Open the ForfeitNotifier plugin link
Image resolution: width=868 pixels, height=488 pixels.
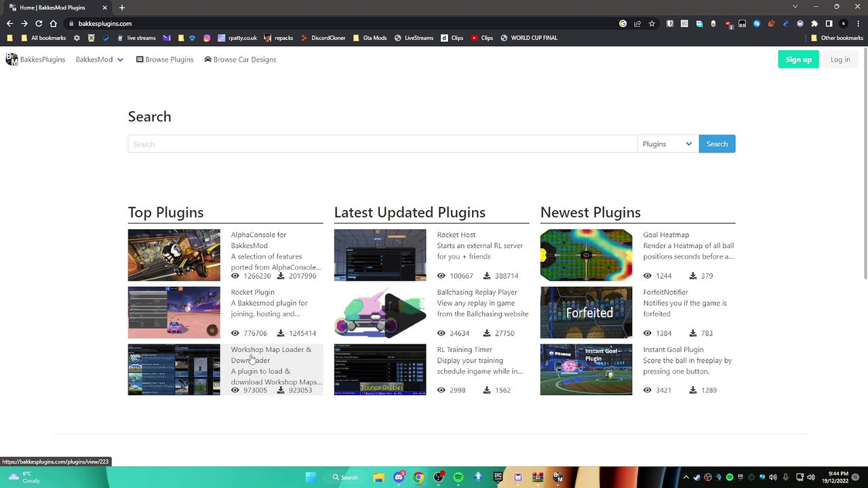(x=665, y=292)
